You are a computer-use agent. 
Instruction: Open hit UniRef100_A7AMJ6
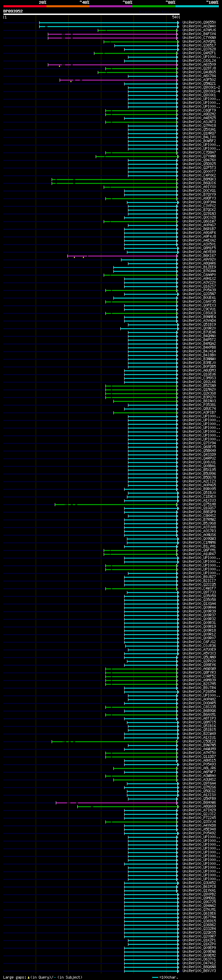199,30
